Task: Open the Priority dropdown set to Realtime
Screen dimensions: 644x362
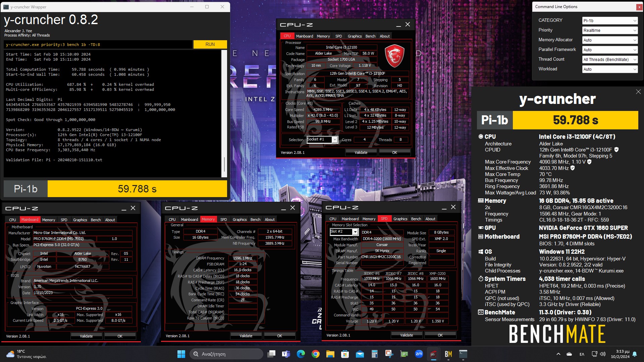Action: (x=610, y=30)
